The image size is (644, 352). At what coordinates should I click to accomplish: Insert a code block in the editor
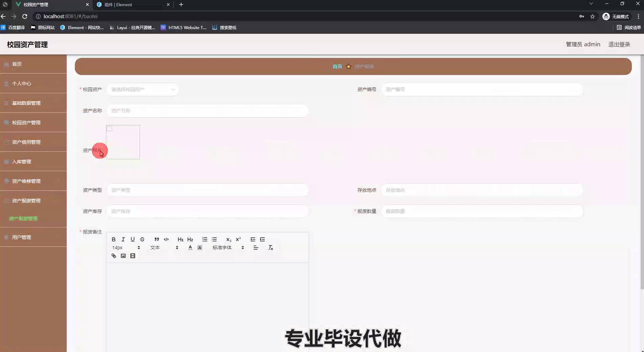point(166,239)
